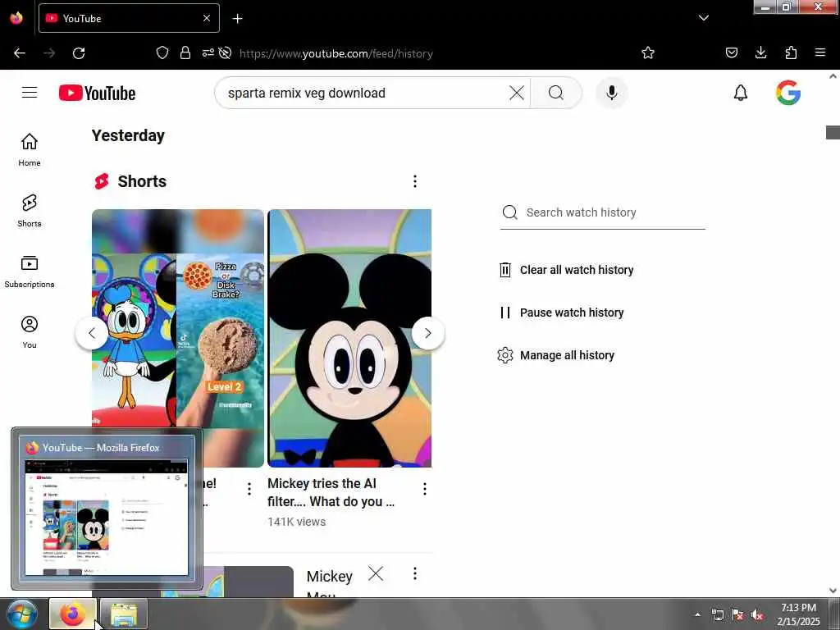This screenshot has width=840, height=630.
Task: Click the 141K views text
Action: pyautogui.click(x=297, y=522)
